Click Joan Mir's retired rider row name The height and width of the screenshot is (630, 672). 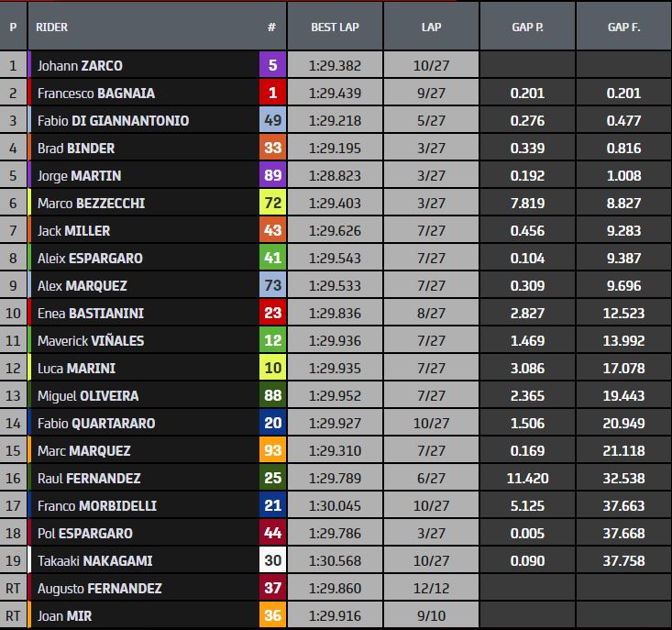[63, 615]
